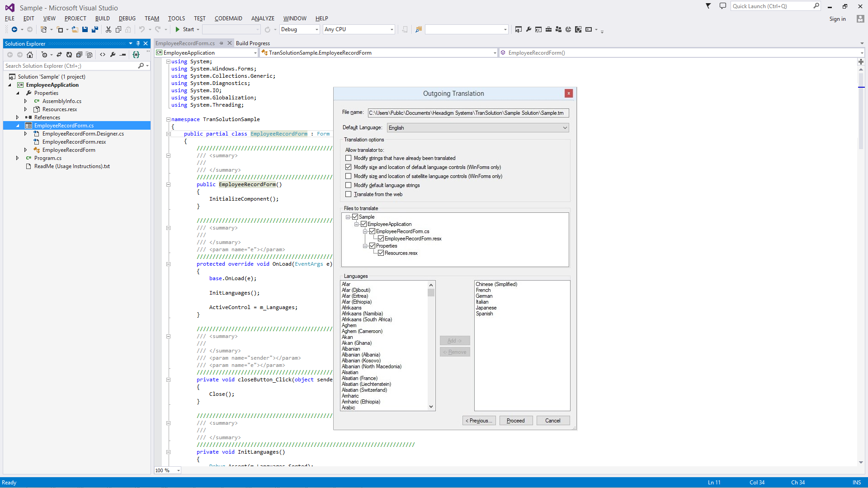Click the Toolbox briefcase icon

point(548,29)
